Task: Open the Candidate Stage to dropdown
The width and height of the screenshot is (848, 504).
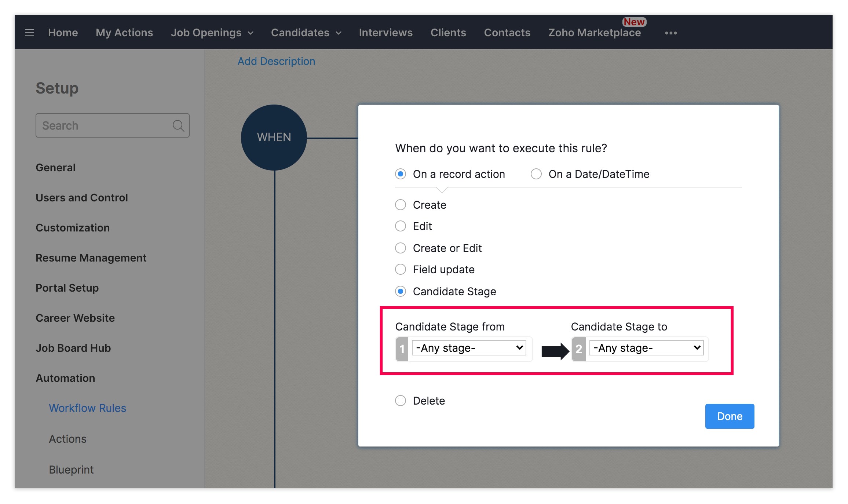Action: tap(646, 348)
